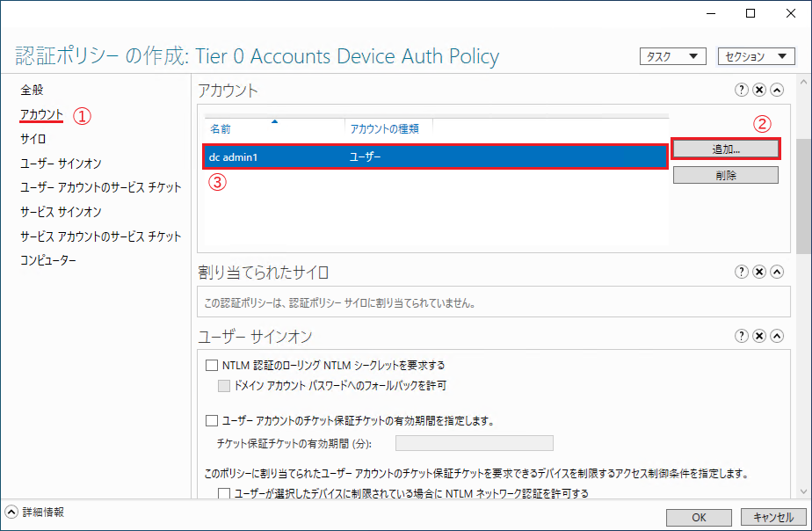Select コンピューター in left navigation
This screenshot has width=812, height=531.
point(47,260)
